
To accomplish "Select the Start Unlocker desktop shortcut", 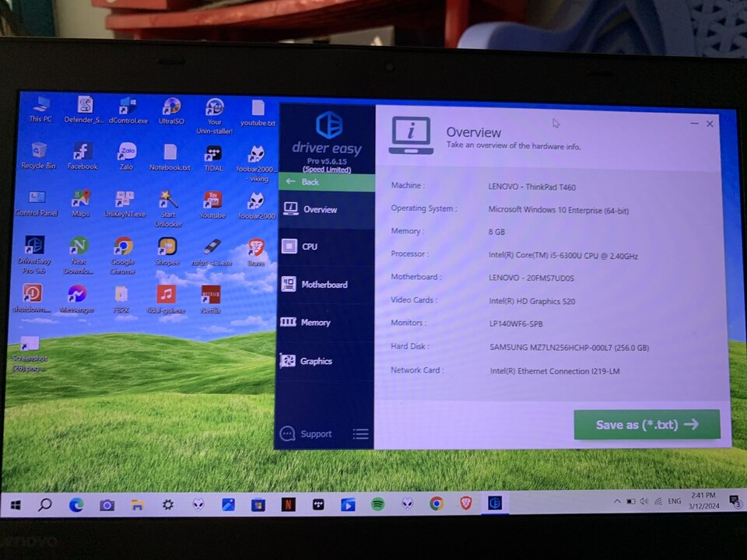I will [x=168, y=209].
